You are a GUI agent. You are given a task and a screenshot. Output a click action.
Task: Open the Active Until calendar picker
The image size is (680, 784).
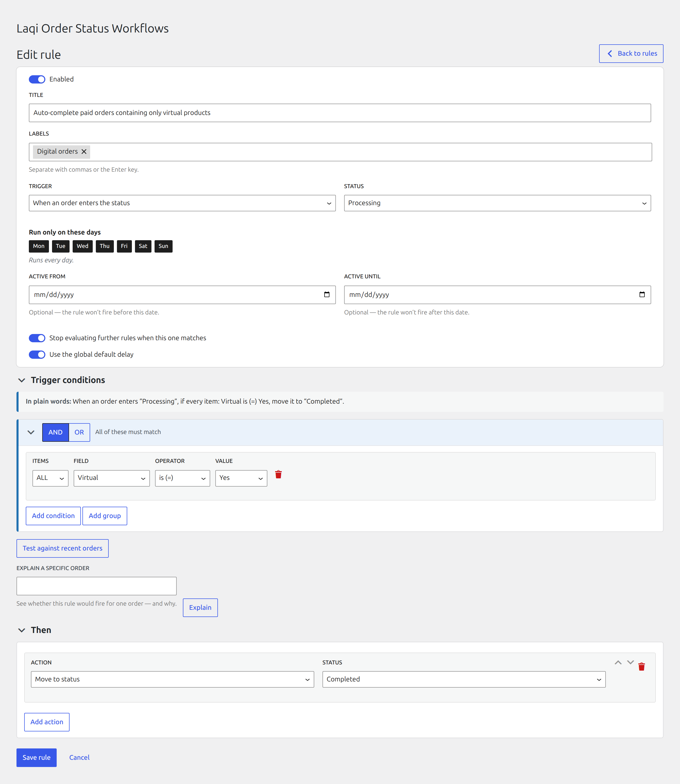coord(642,295)
